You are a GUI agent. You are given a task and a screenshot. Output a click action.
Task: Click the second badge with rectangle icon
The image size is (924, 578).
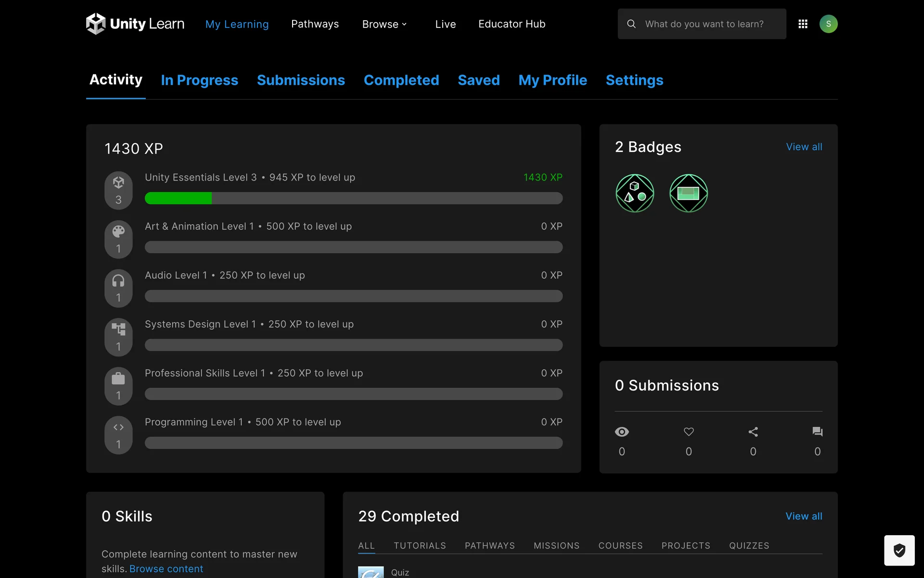point(688,193)
